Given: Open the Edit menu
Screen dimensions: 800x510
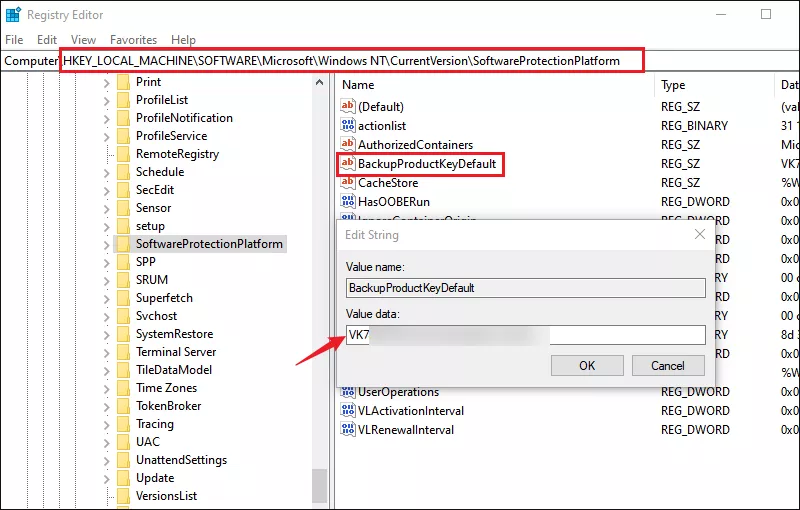Looking at the screenshot, I should tap(46, 40).
